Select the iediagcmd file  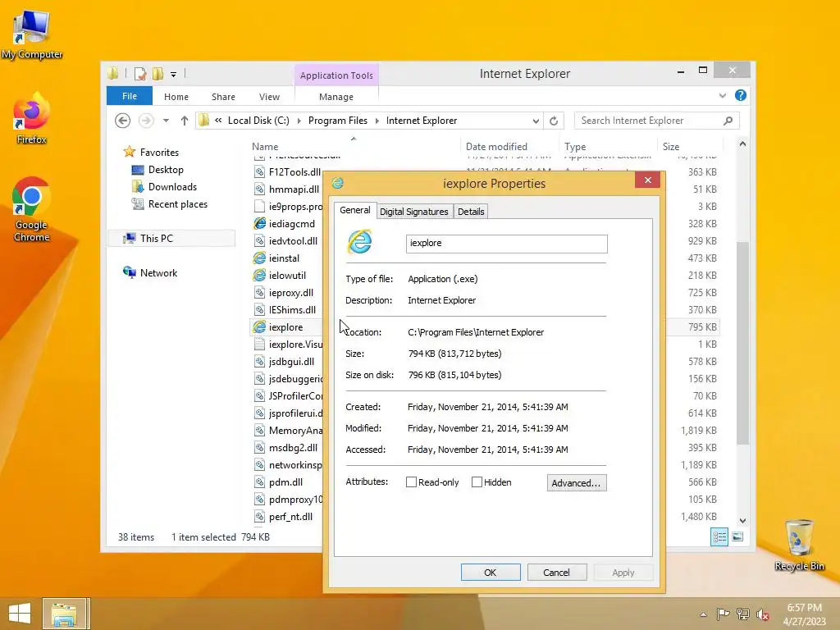tap(292, 224)
